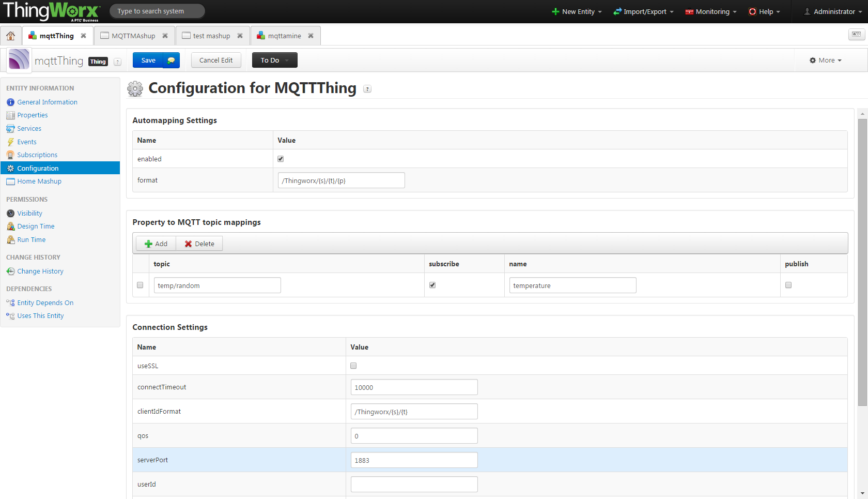Click the Home Mashup icon in sidebar
This screenshot has height=499, width=868.
[10, 182]
